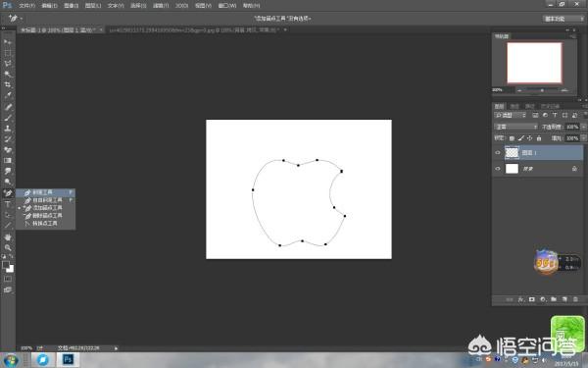Toggle visibility of the 背景 layer
This screenshot has height=368, width=588.
pos(498,169)
